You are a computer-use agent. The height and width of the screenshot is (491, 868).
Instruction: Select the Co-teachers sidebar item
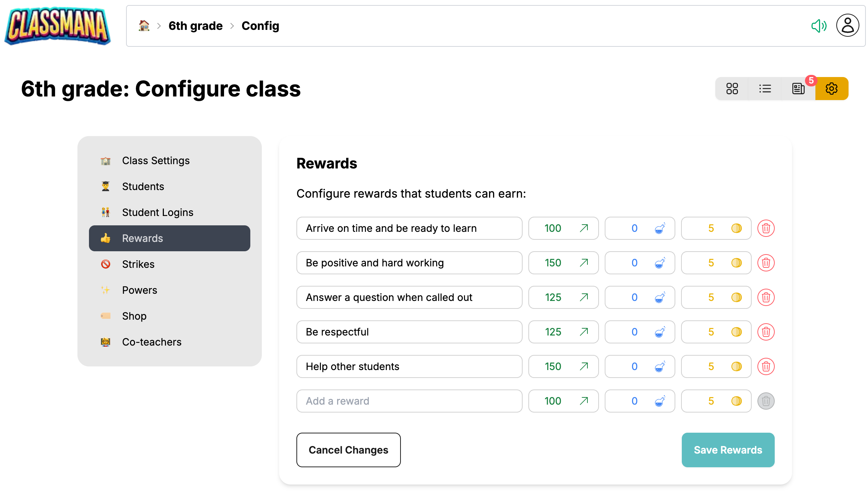point(151,342)
